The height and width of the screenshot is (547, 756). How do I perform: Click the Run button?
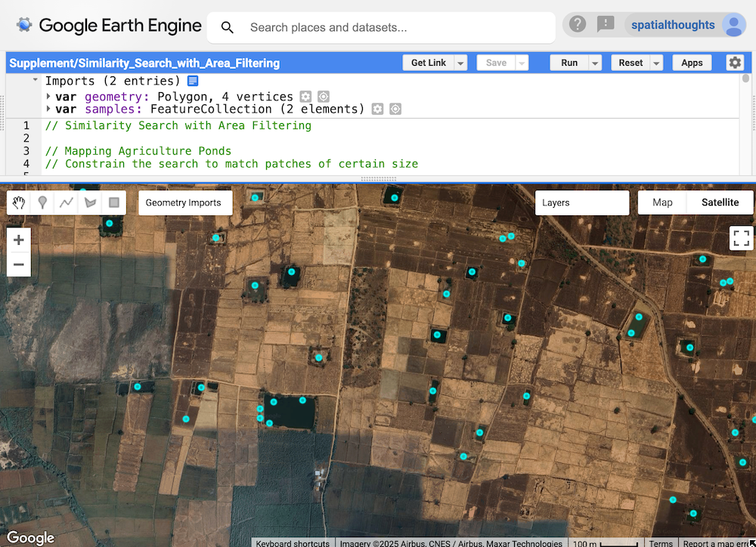(569, 63)
